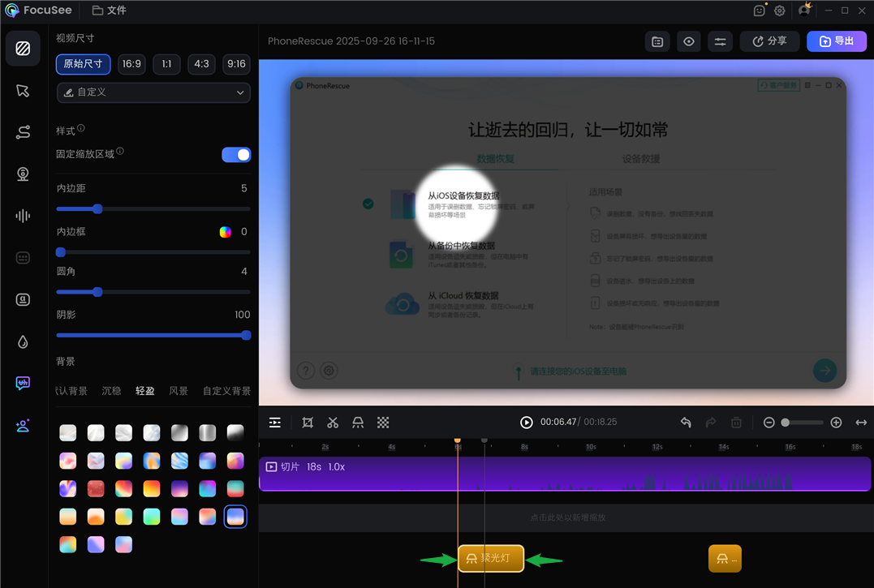The height and width of the screenshot is (588, 874).
Task: Open the audio waveform panel in sidebar
Action: [x=23, y=216]
